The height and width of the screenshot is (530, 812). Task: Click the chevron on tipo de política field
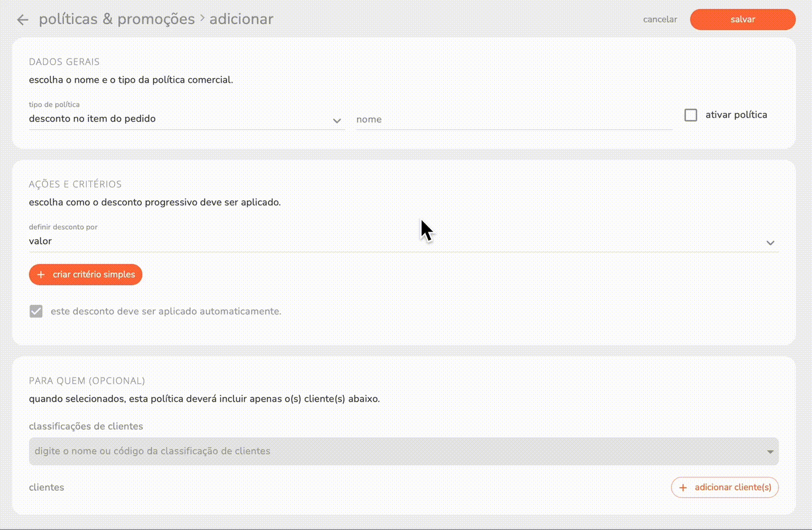337,120
